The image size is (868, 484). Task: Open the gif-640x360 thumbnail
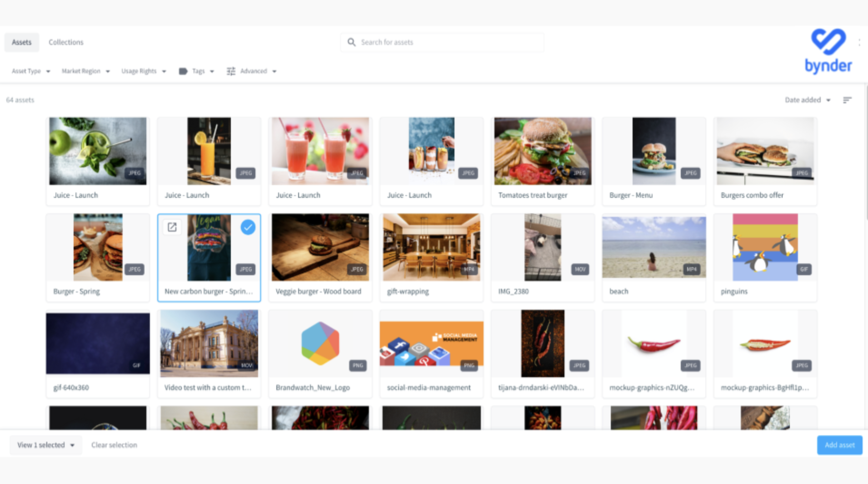click(x=98, y=343)
